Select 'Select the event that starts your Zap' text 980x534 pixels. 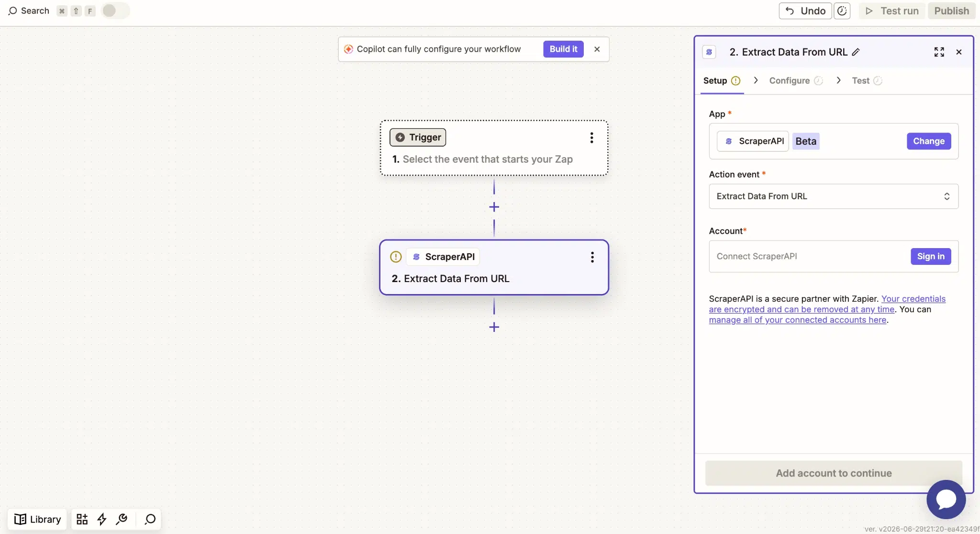(x=488, y=159)
